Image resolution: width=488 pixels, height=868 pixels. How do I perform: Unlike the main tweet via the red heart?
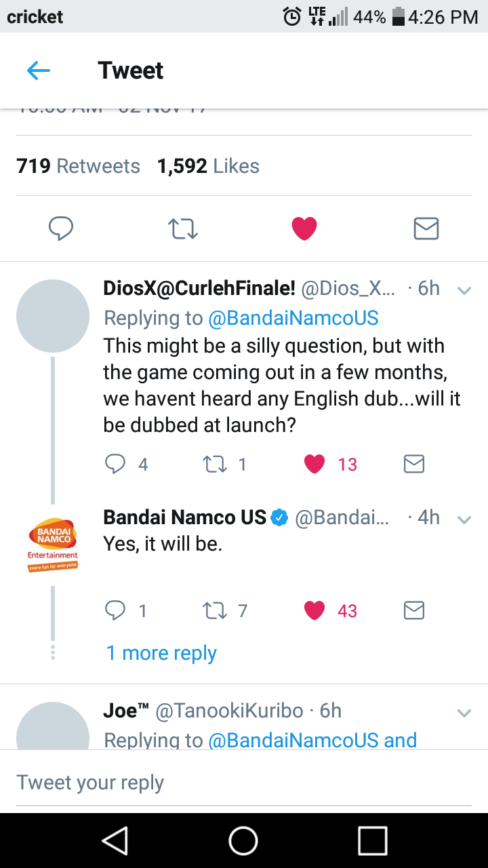point(304,229)
